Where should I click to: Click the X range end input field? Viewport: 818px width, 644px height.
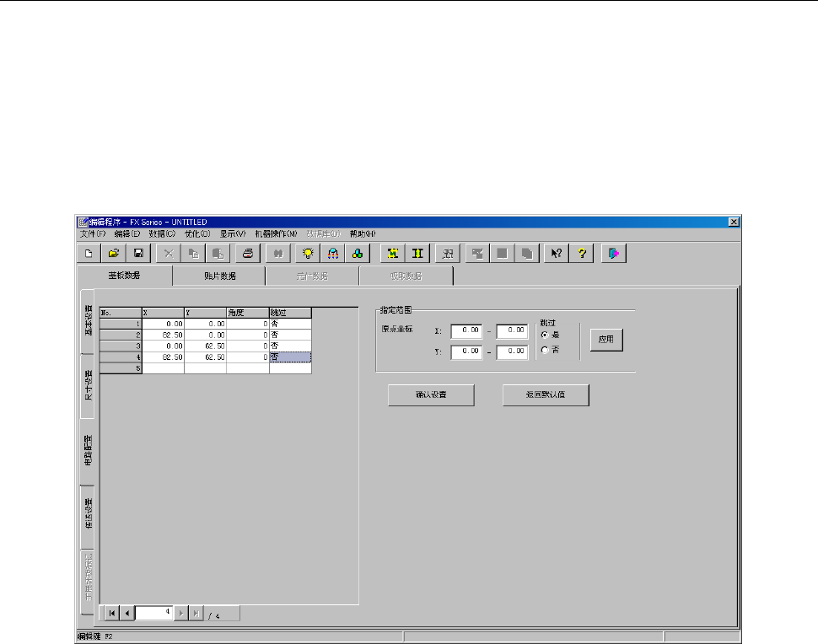pos(512,331)
